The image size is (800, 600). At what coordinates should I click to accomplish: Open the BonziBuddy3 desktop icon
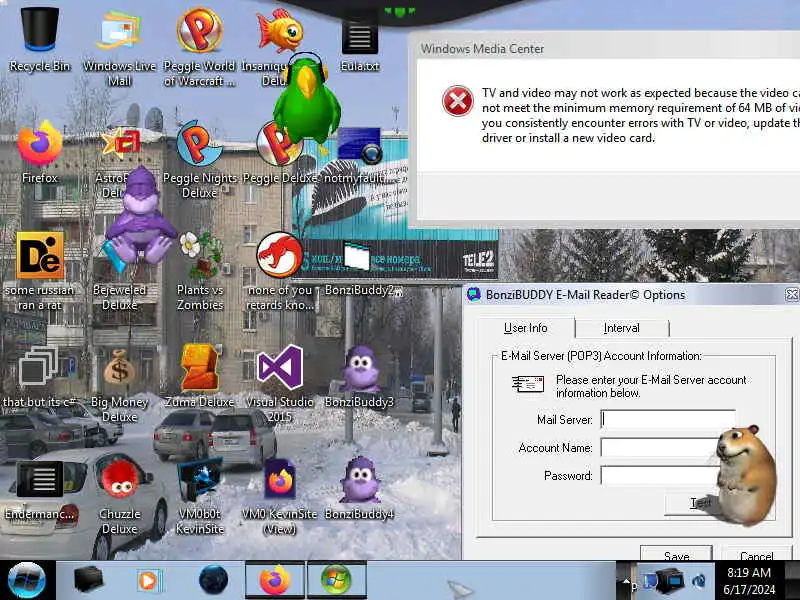click(x=360, y=378)
